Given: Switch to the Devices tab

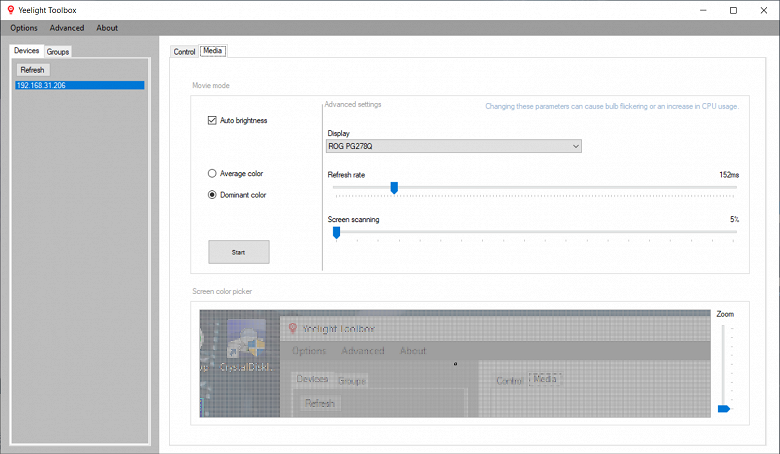Looking at the screenshot, I should coord(26,50).
